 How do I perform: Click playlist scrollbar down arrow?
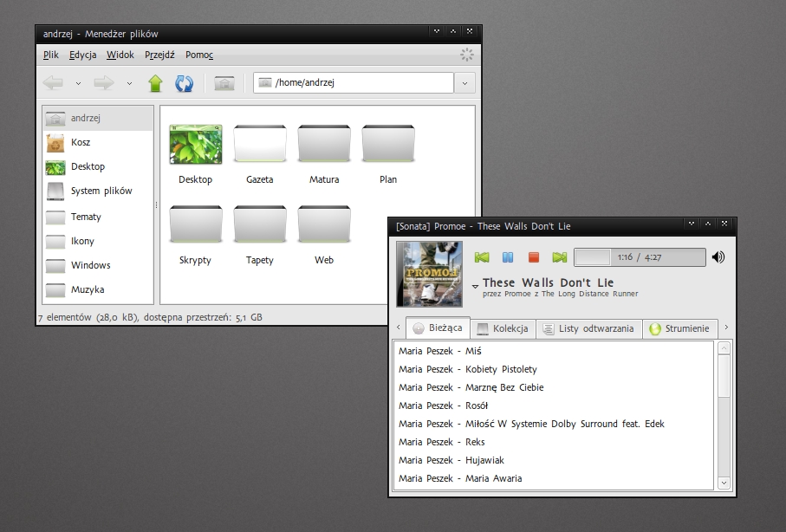(724, 483)
